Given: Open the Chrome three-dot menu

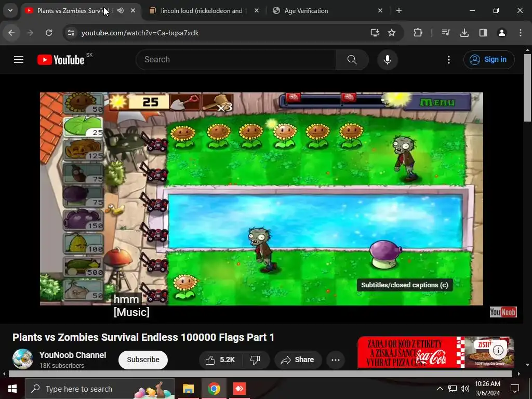Looking at the screenshot, I should click(521, 33).
